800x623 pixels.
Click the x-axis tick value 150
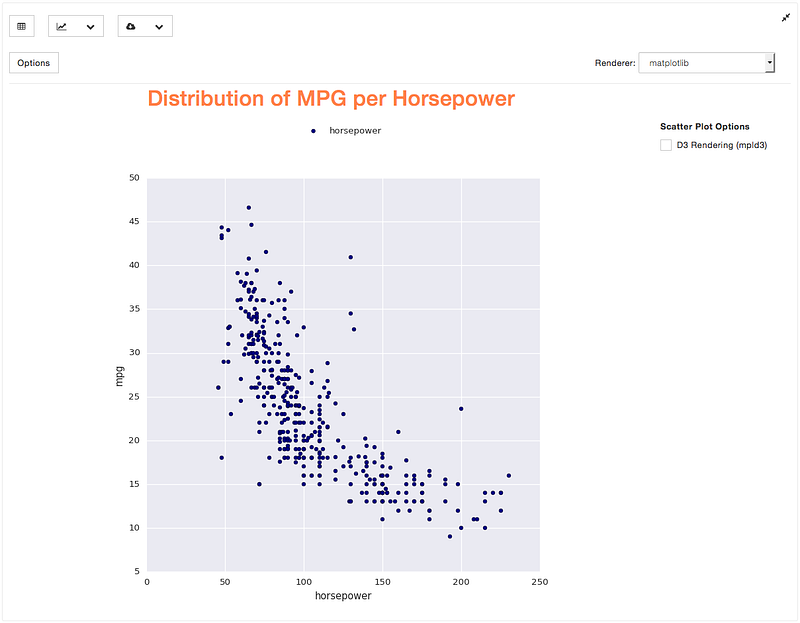tap(383, 582)
